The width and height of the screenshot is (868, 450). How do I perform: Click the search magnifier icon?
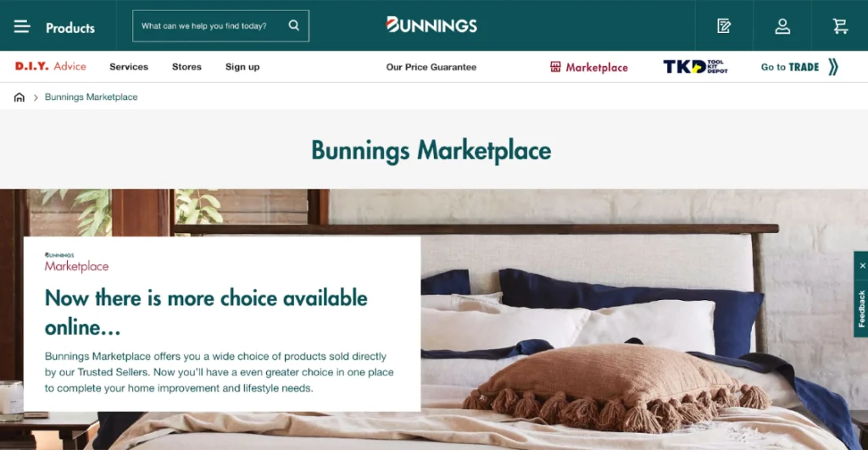pos(294,25)
